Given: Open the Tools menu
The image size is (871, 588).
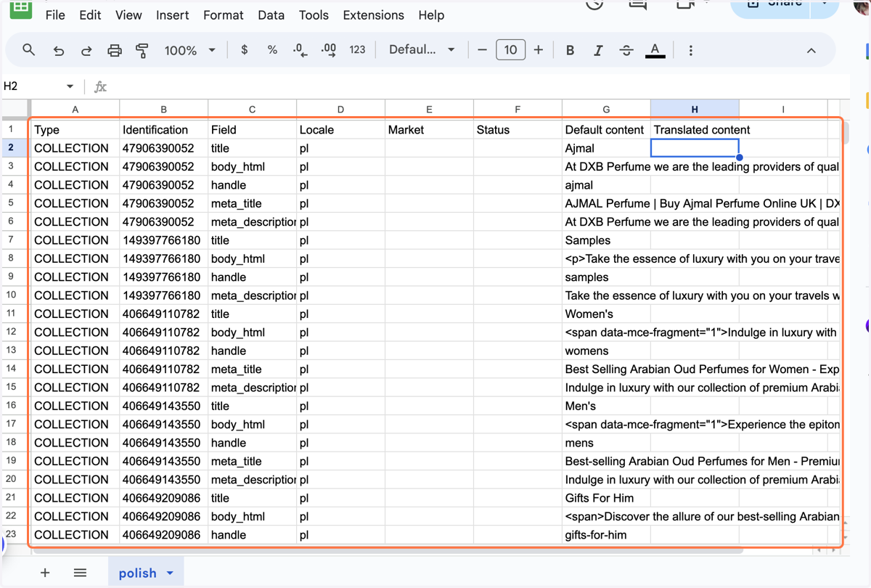Looking at the screenshot, I should (314, 15).
